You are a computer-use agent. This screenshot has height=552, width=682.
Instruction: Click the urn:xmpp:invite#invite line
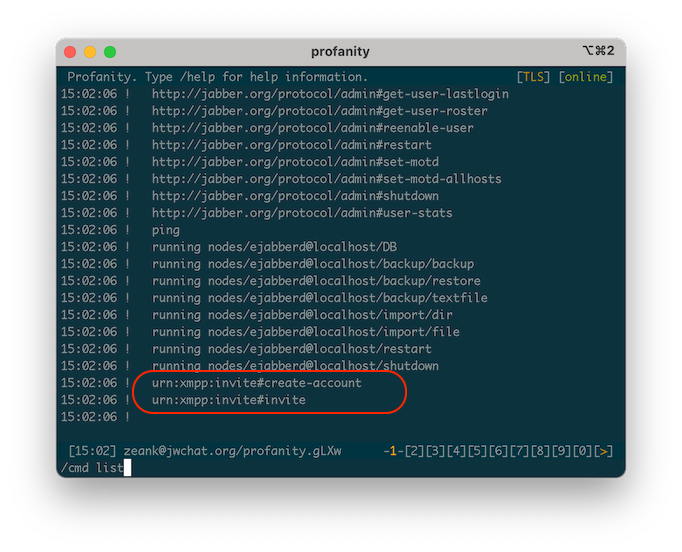(x=229, y=400)
